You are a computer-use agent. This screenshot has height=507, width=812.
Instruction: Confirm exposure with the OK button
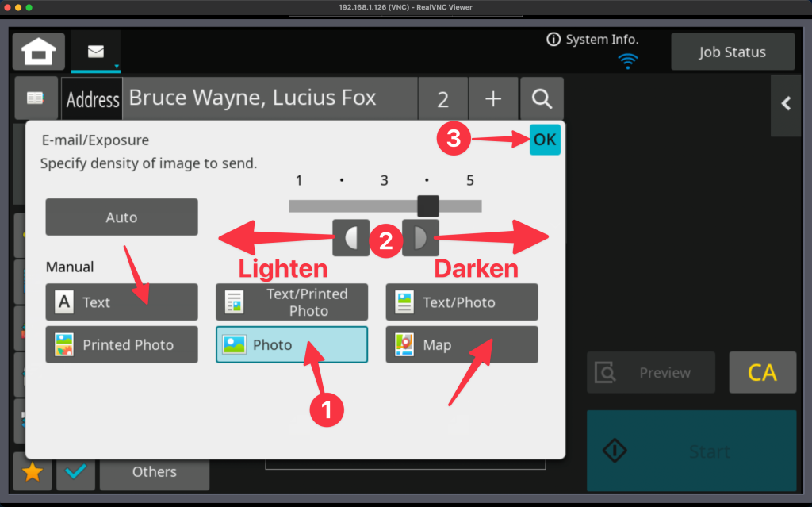[545, 140]
